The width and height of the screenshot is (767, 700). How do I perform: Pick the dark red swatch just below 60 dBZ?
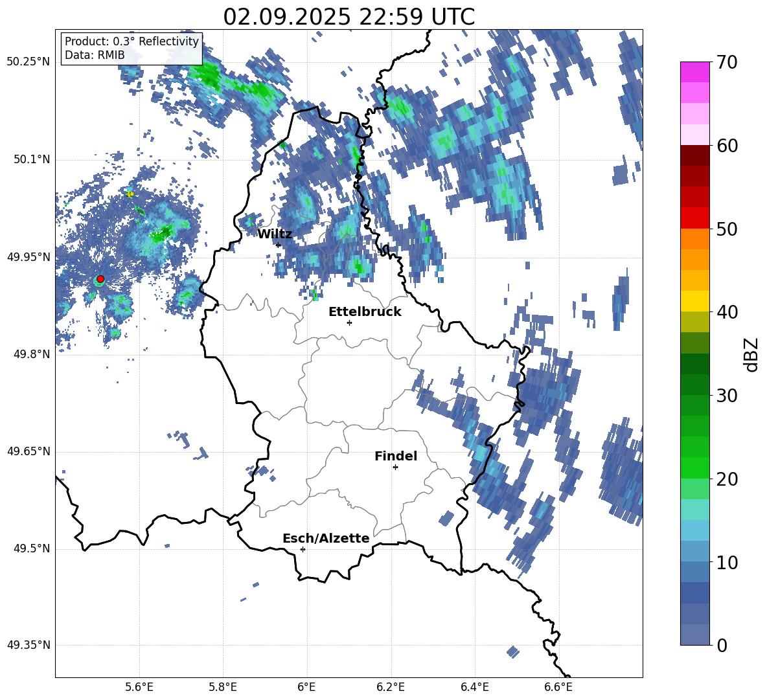[694, 156]
